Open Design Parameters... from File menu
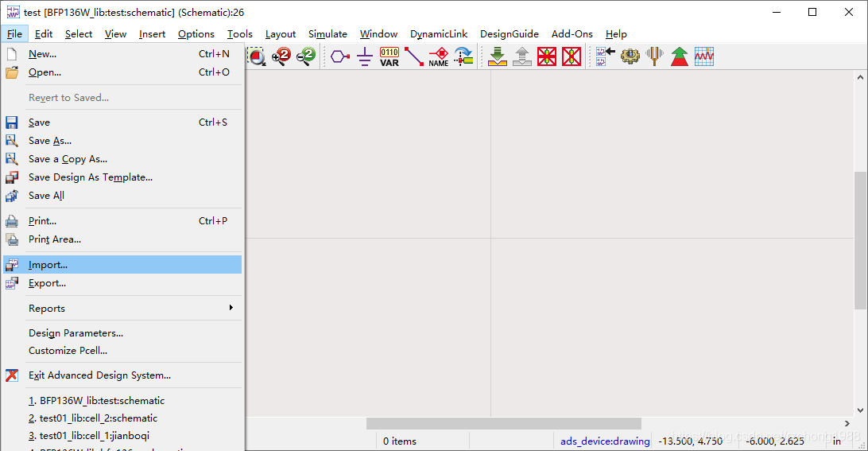Screen dimensions: 868x451 [x=122, y=333]
